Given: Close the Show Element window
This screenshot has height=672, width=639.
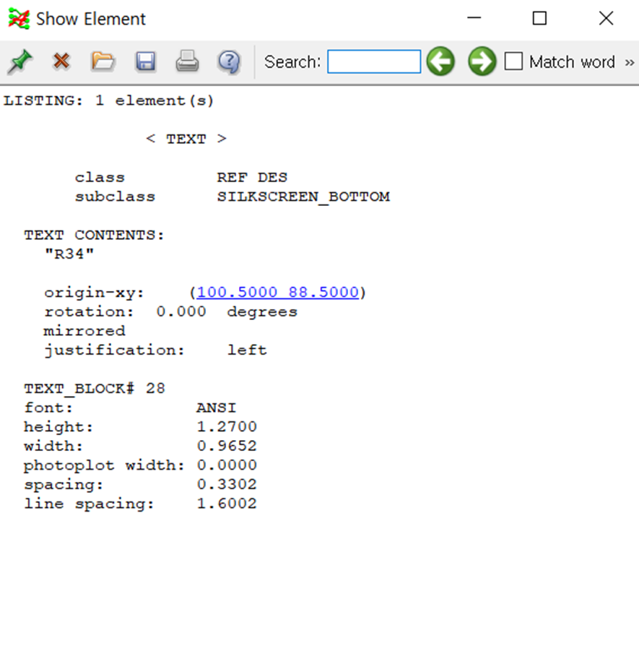Looking at the screenshot, I should [606, 18].
